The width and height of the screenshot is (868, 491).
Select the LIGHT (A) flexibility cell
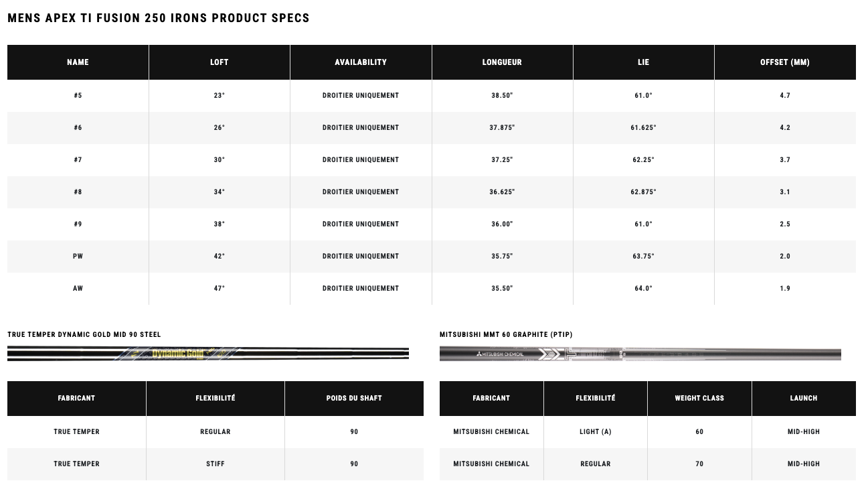596,432
